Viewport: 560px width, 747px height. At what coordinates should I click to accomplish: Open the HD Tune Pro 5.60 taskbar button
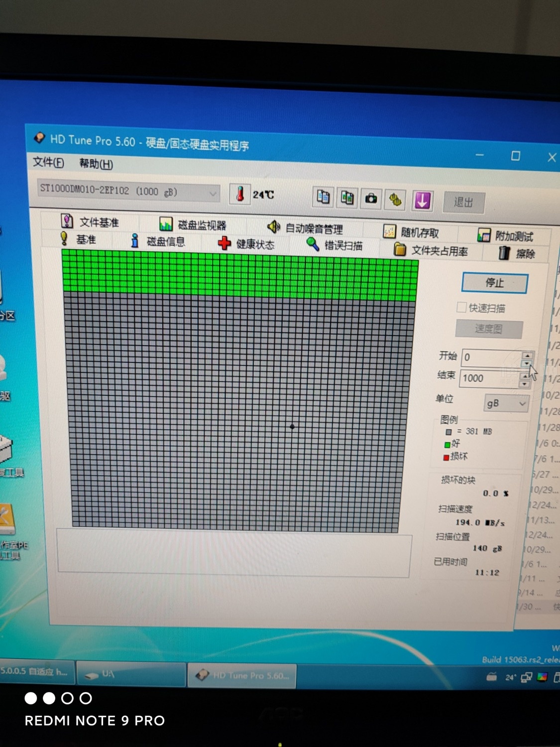[x=242, y=676]
